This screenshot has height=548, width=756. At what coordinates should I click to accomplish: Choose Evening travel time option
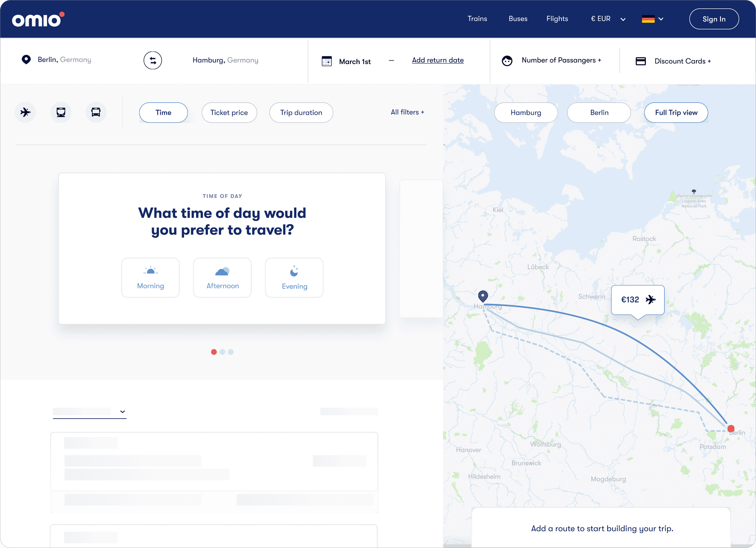[294, 277]
